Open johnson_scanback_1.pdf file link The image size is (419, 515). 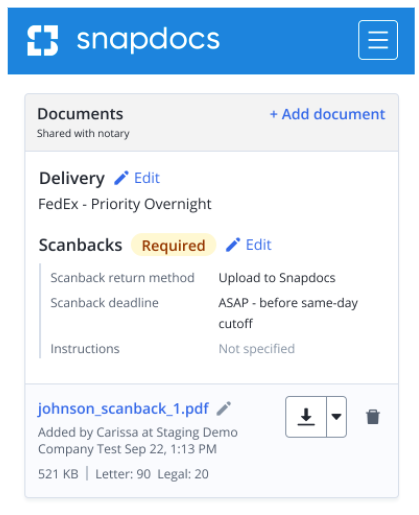[123, 408]
